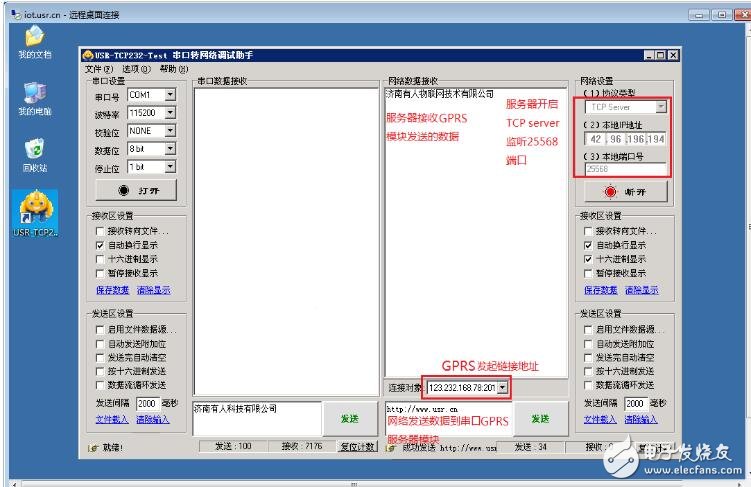Launch the USR-TCP232 desktop shortcut
The width and height of the screenshot is (751, 487).
coord(35,213)
